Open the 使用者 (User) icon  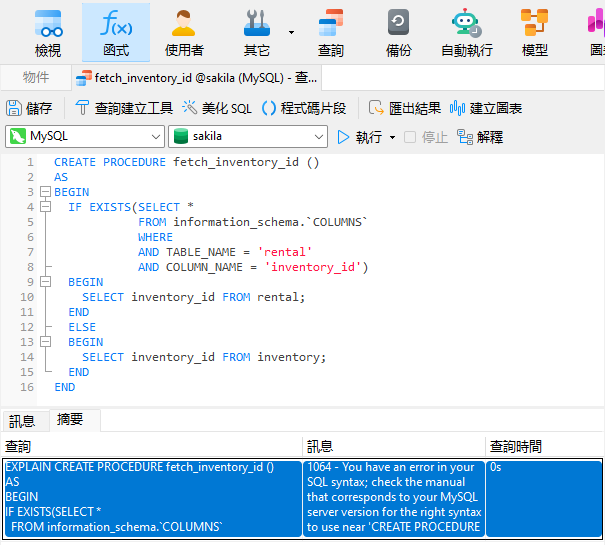click(x=184, y=32)
